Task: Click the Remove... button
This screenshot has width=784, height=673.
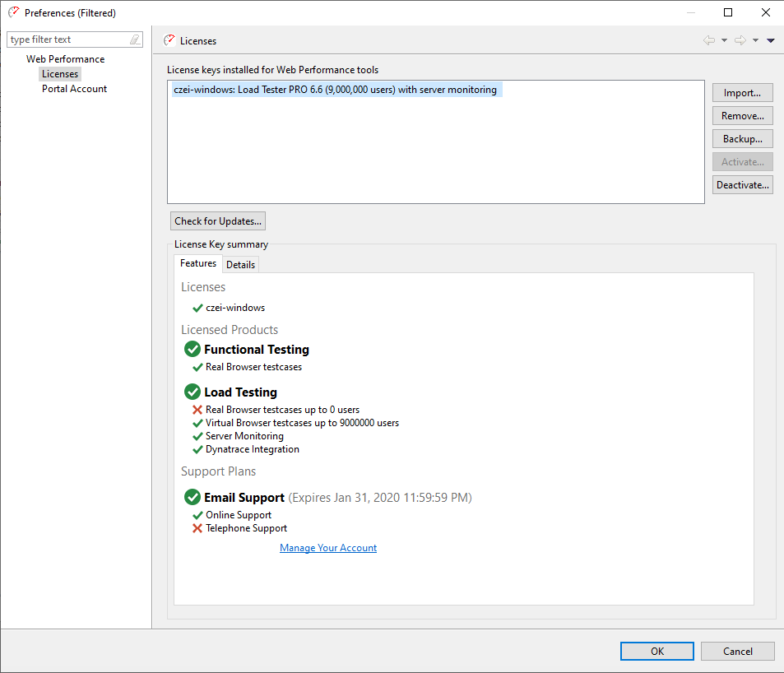Action: click(743, 116)
